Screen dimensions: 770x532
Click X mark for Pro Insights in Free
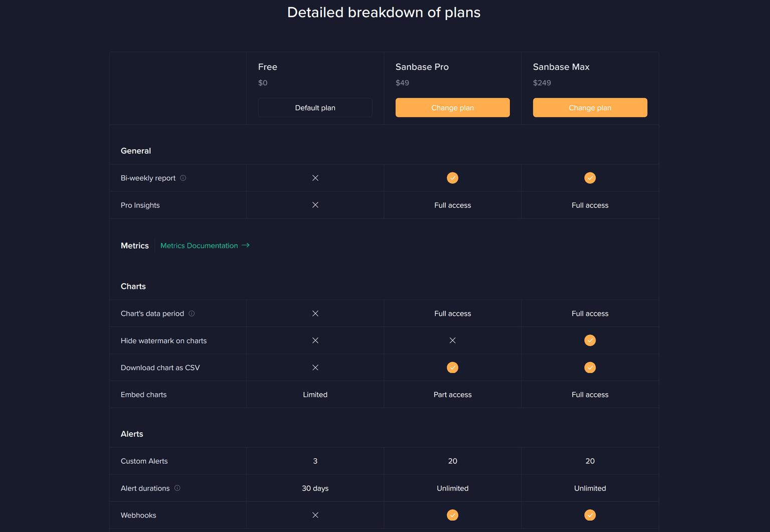[315, 205]
